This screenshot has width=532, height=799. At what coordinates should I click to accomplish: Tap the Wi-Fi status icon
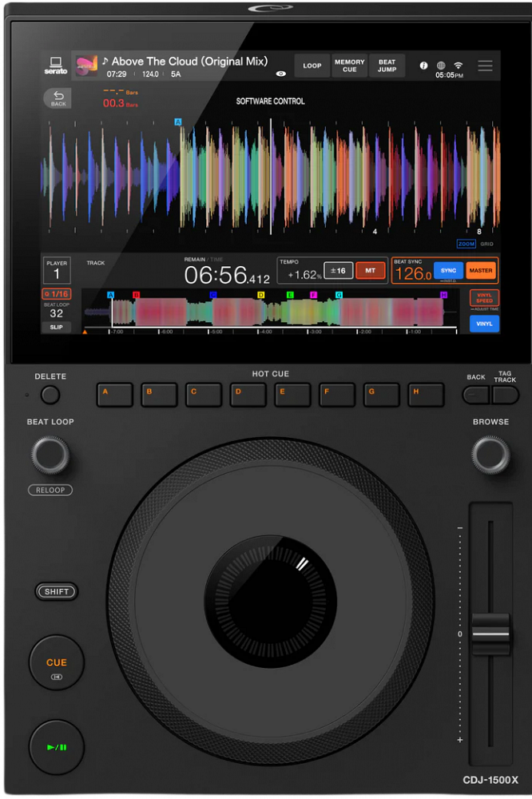[x=459, y=65]
